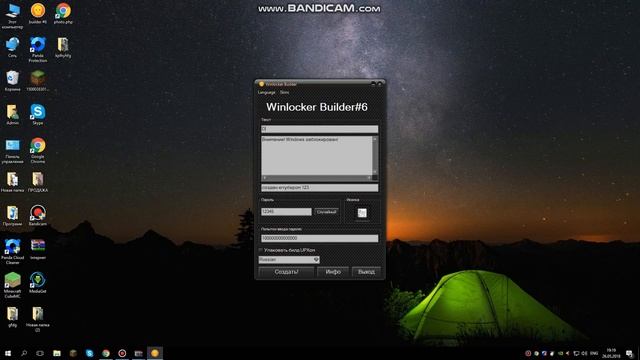Screen dimensions: 640x360
Task: Click the scroll-up arrow of the message area
Action: [x=375, y=139]
